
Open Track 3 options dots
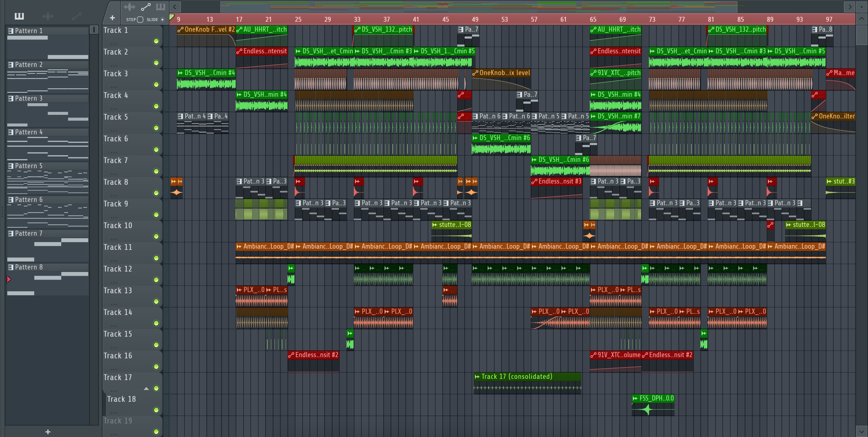pyautogui.click(x=114, y=87)
